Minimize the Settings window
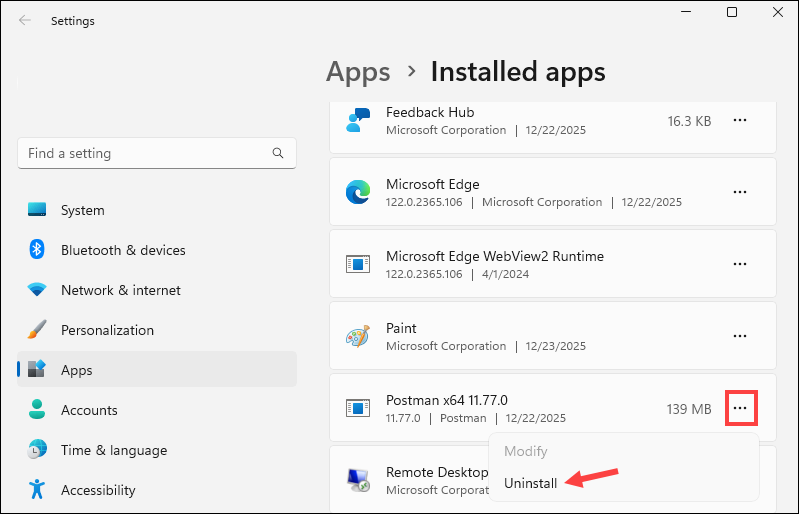Screen dimensions: 799x514 tap(686, 12)
